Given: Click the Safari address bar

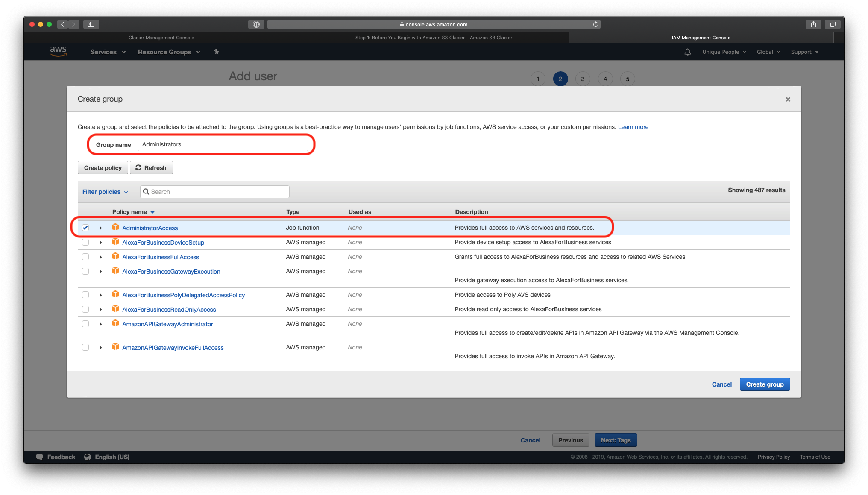Looking at the screenshot, I should (x=434, y=24).
